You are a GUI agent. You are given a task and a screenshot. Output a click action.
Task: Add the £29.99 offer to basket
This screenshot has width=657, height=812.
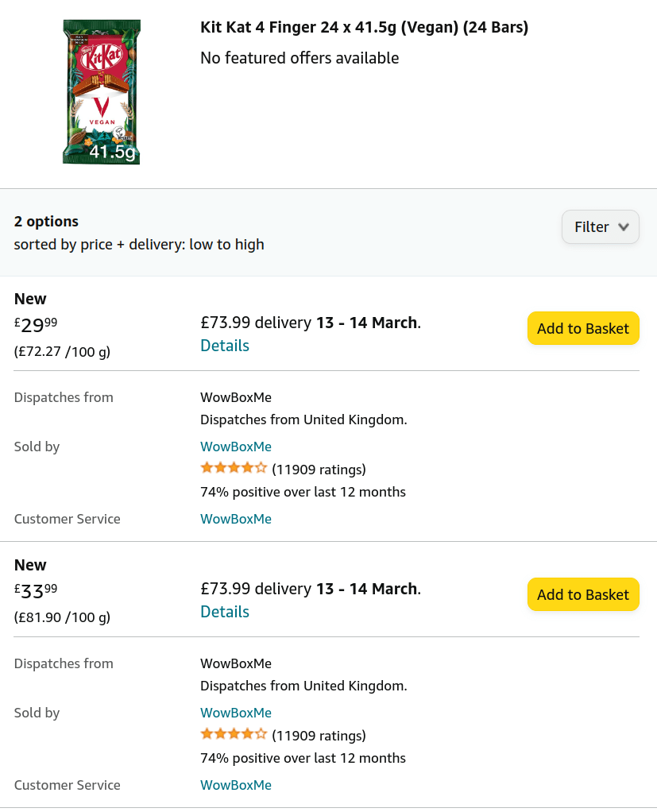pyautogui.click(x=583, y=328)
